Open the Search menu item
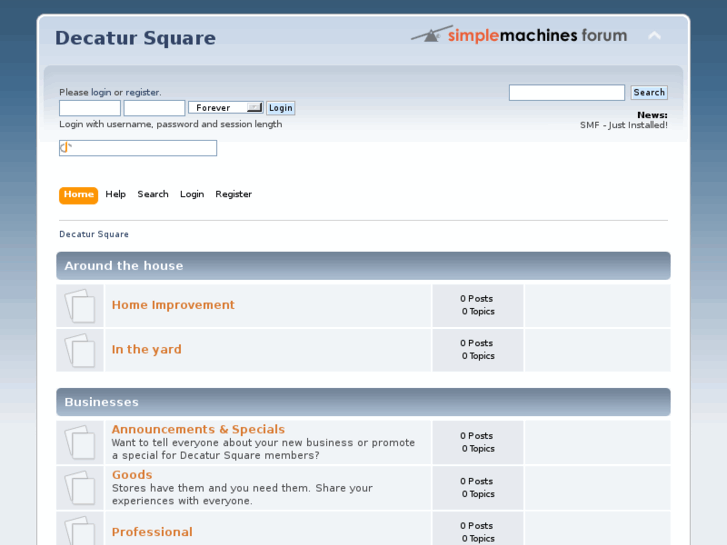 tap(153, 194)
